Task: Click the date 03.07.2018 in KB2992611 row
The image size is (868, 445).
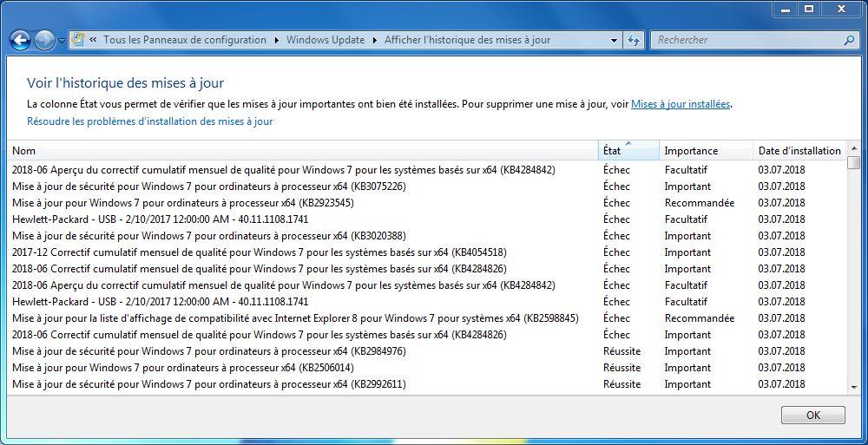Action: click(782, 384)
